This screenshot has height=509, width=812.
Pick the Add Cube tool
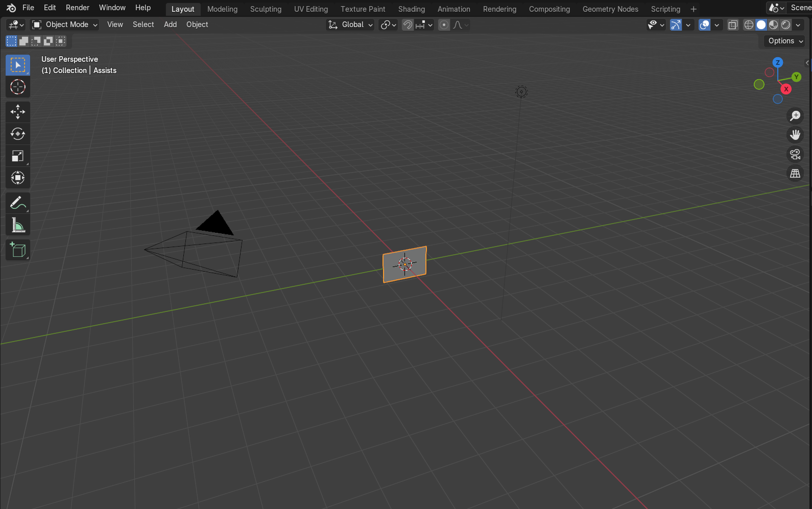coord(18,250)
